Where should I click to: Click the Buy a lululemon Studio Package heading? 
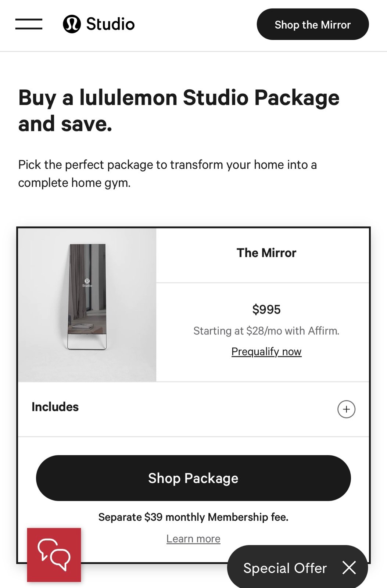pyautogui.click(x=179, y=111)
